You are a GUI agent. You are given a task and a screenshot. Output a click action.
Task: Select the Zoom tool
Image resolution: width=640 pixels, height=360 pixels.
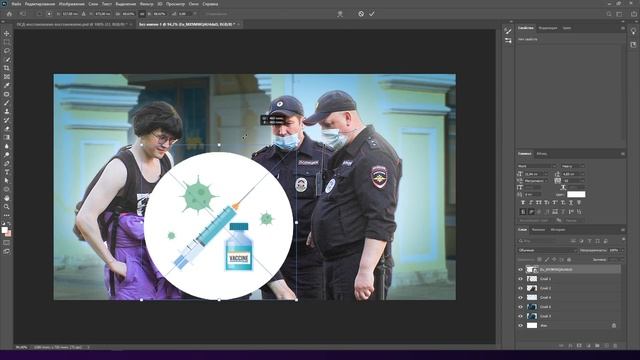pyautogui.click(x=7, y=207)
